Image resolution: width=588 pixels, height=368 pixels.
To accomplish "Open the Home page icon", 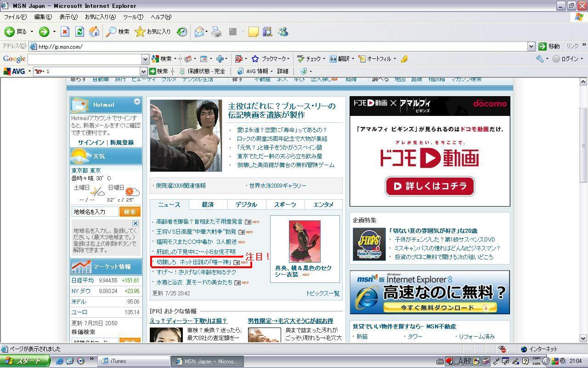I will (x=94, y=32).
